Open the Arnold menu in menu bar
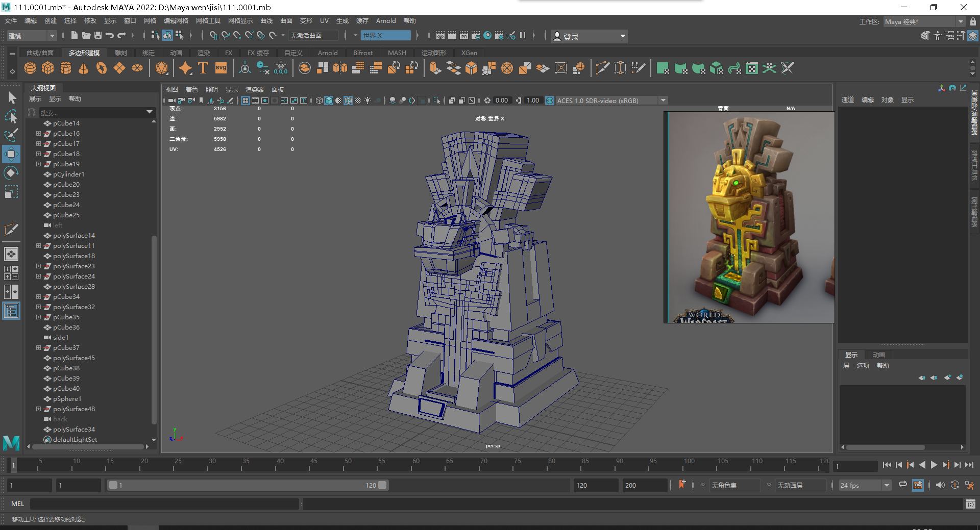 point(386,21)
